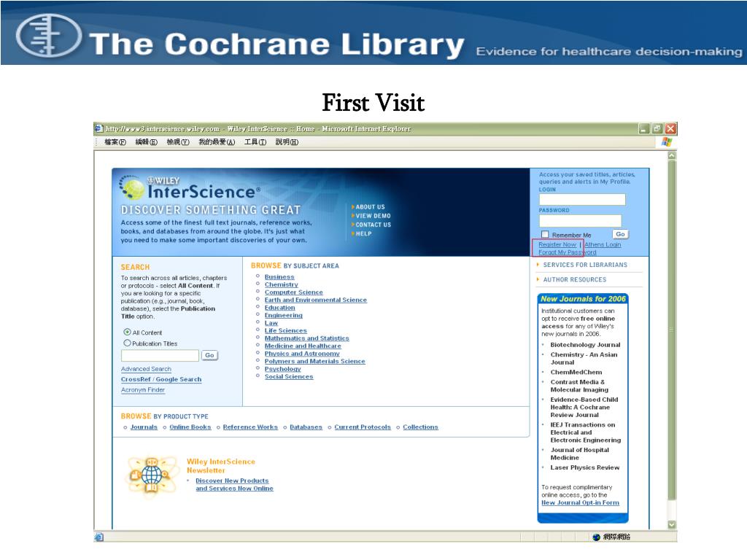Click the newsletter globe illustration
This screenshot has width=747, height=560.
coord(152,474)
